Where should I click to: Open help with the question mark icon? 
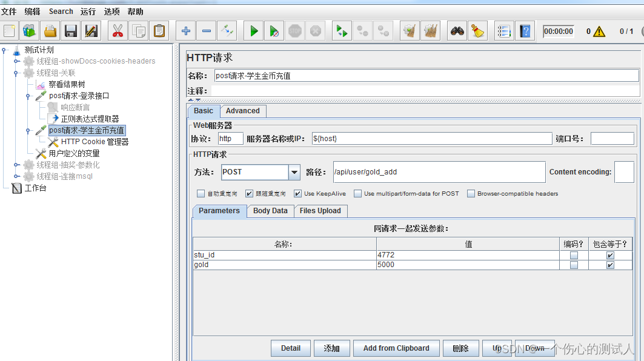(525, 31)
